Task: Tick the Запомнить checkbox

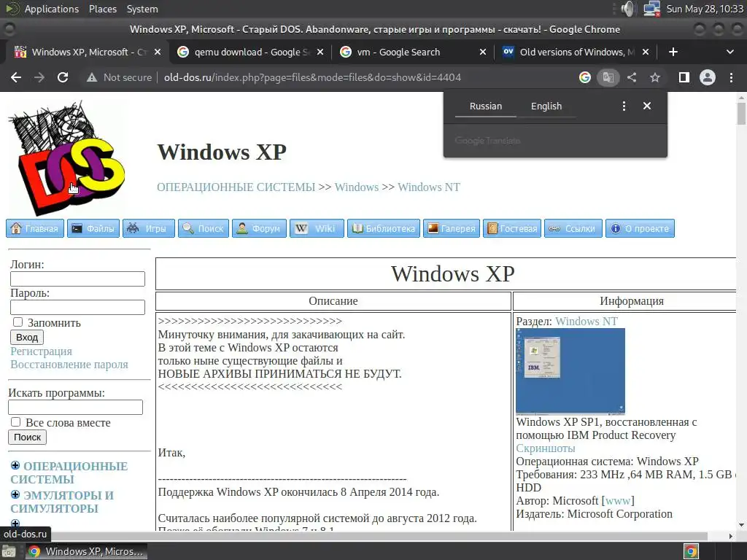Action: [18, 322]
